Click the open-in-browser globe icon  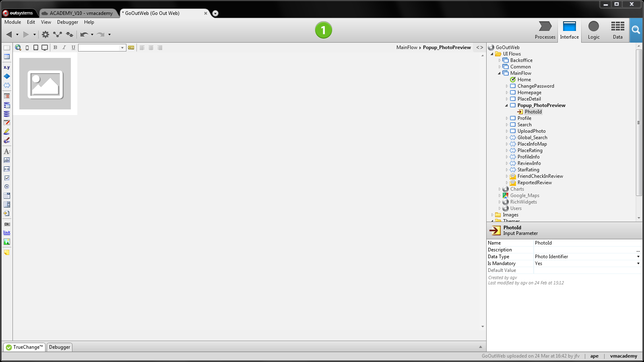(18, 47)
